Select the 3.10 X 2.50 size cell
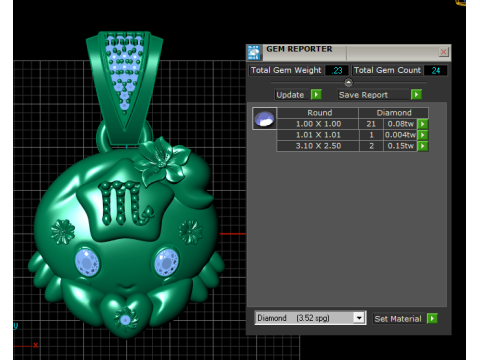The image size is (480, 360). coord(318,146)
